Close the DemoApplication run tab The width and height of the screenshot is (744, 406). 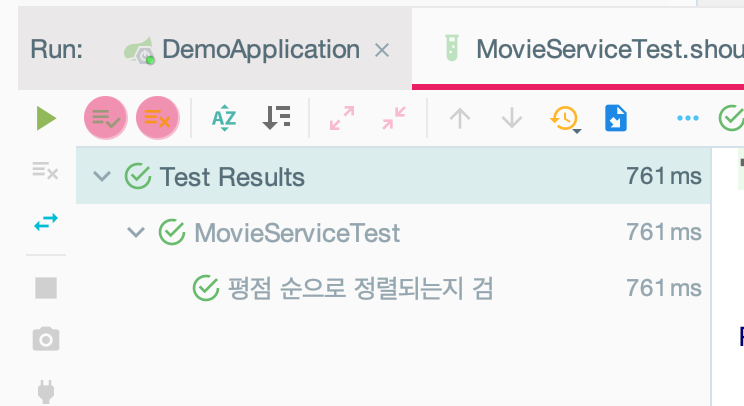(382, 50)
